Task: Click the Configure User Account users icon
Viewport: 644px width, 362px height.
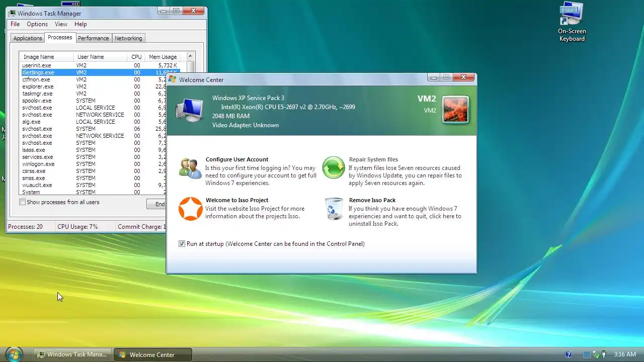Action: coord(190,168)
